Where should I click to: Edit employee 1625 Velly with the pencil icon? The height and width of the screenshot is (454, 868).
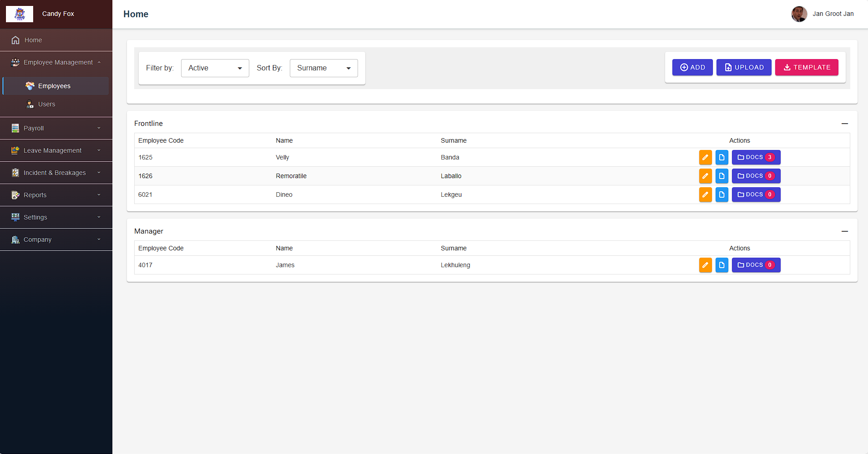point(706,157)
